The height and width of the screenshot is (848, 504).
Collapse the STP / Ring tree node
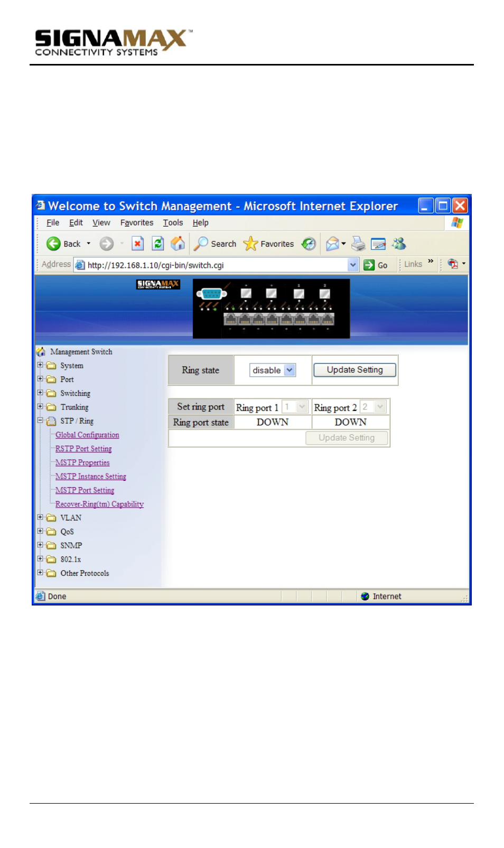click(x=40, y=421)
